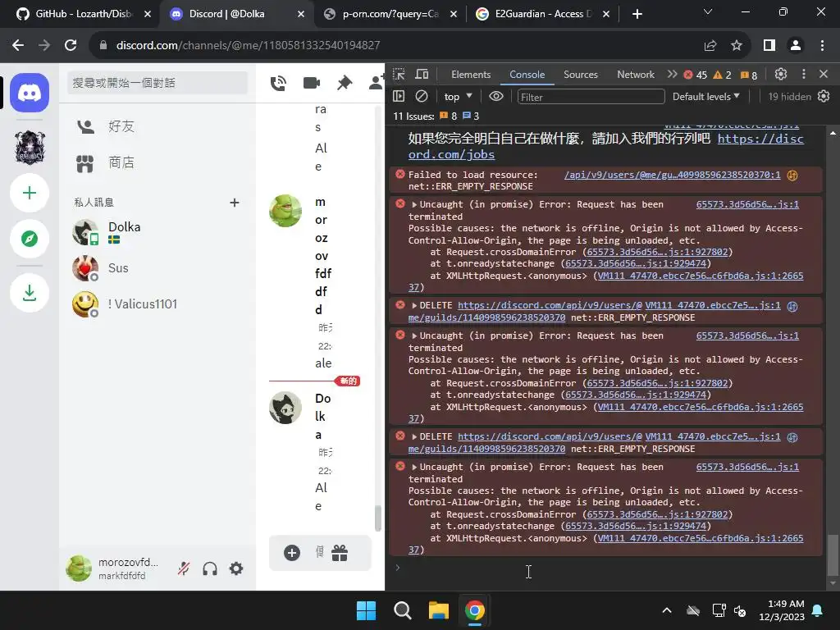Image resolution: width=840 pixels, height=630 pixels.
Task: Switch to the Elements tab
Action: [x=471, y=75]
